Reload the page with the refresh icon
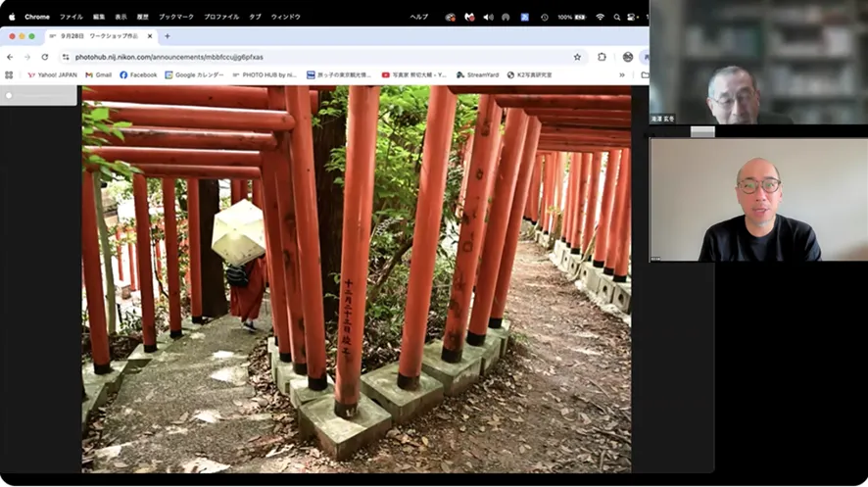868x487 pixels. (x=44, y=57)
